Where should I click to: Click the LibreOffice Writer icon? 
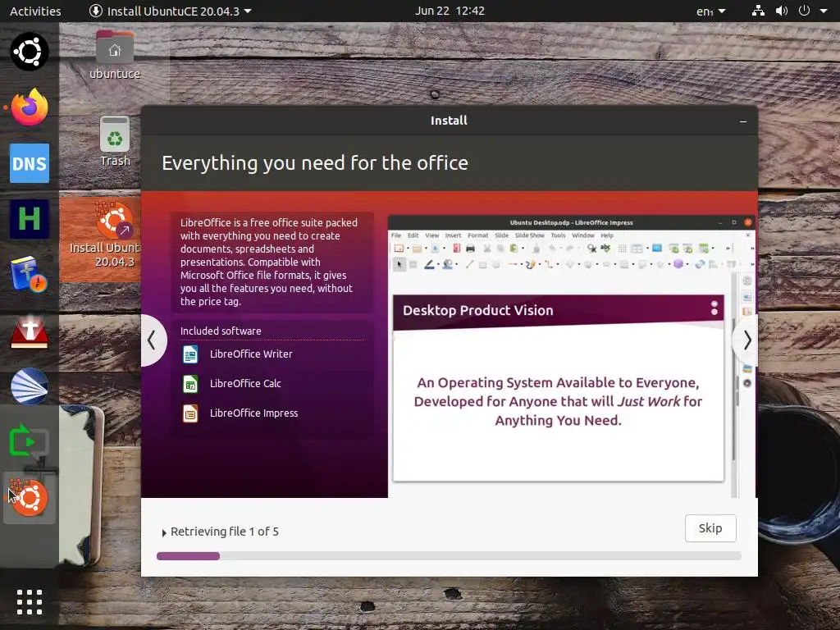pyautogui.click(x=190, y=354)
